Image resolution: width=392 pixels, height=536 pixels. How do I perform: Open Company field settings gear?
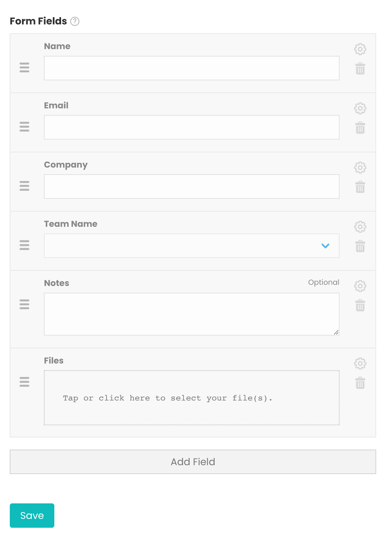tap(360, 167)
